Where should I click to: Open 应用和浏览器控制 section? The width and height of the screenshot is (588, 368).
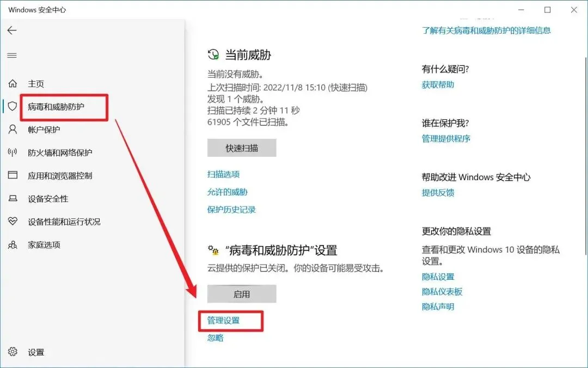click(60, 175)
